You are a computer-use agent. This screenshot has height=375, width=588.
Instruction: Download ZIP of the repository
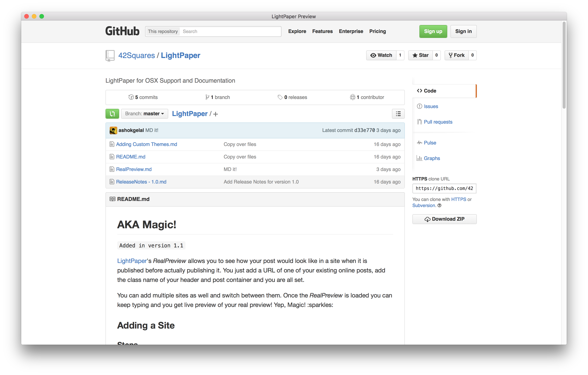tap(444, 219)
